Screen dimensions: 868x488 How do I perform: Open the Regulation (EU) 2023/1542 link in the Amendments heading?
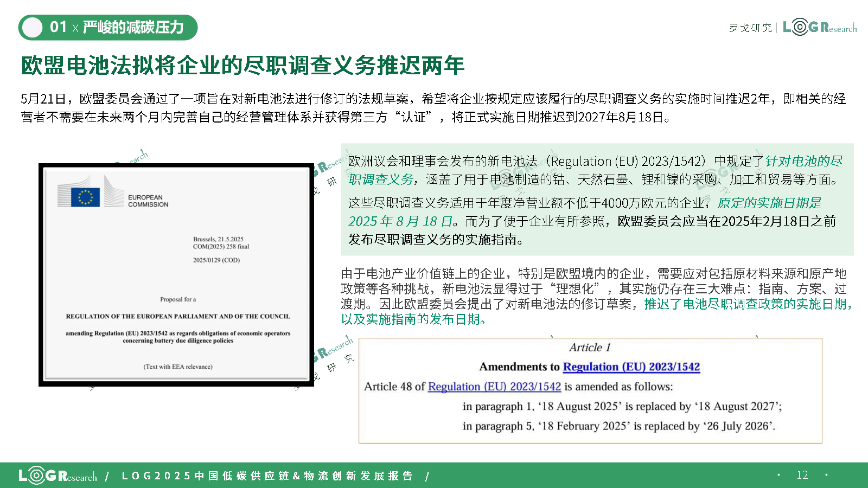(631, 367)
